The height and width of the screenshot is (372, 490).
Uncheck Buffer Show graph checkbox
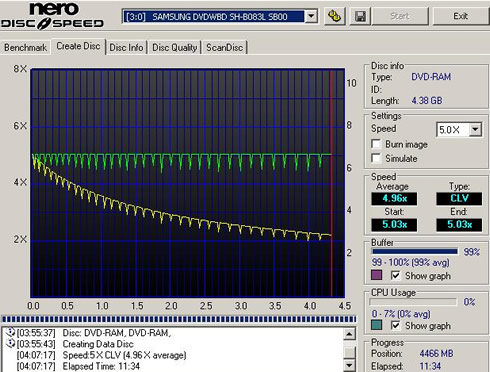(x=396, y=276)
